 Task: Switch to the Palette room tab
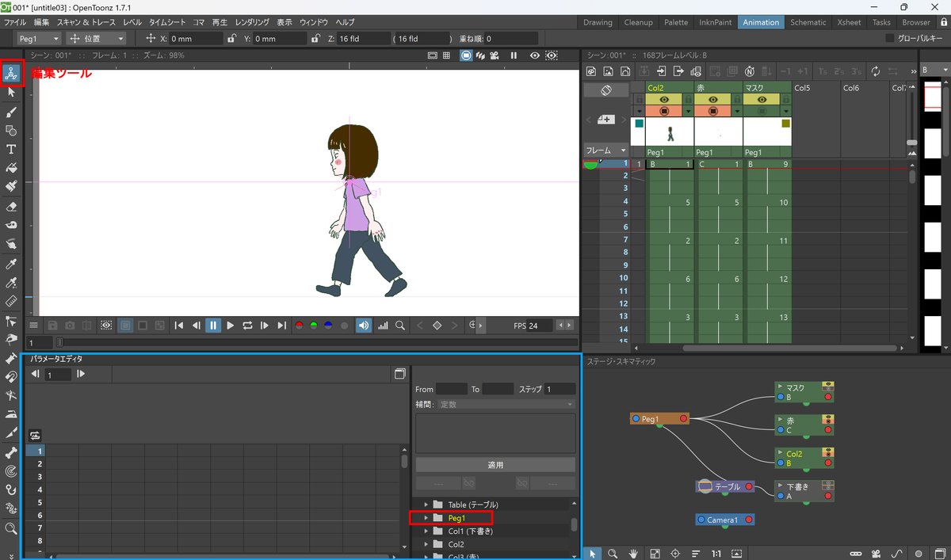(676, 22)
